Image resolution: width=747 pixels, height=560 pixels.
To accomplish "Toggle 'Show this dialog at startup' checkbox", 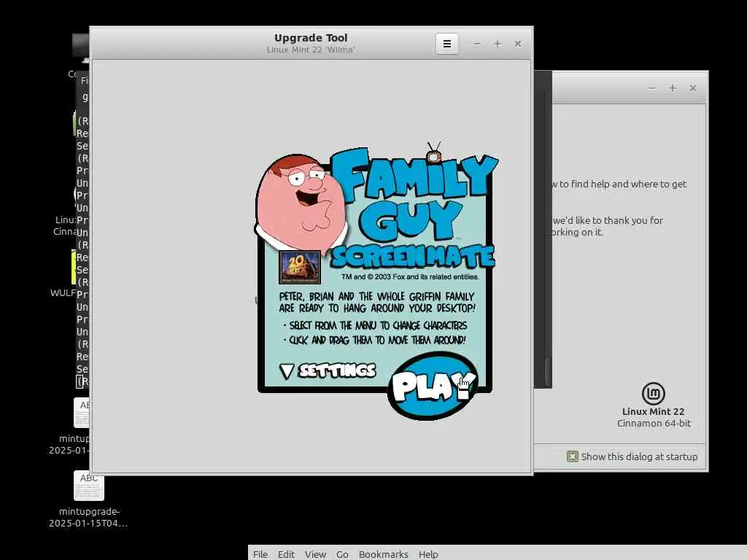I will (x=572, y=456).
